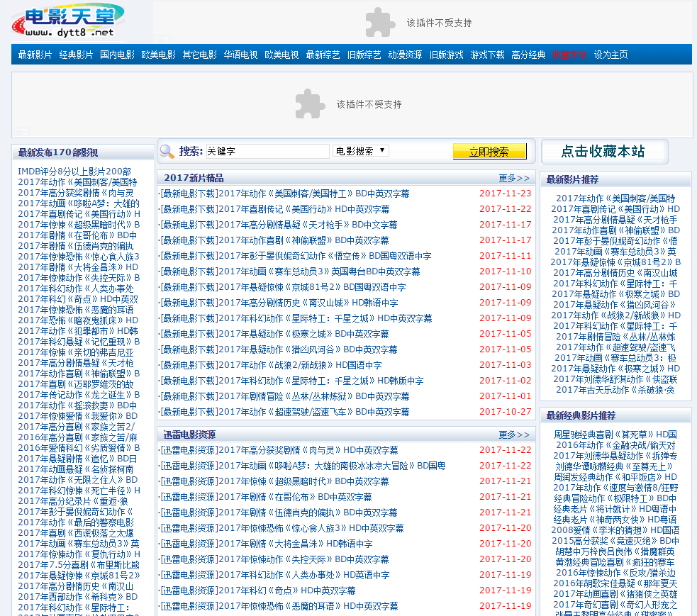Image resolution: width=697 pixels, height=616 pixels.
Task: Click the puzzle plugin icon in top banner
Action: (380, 23)
